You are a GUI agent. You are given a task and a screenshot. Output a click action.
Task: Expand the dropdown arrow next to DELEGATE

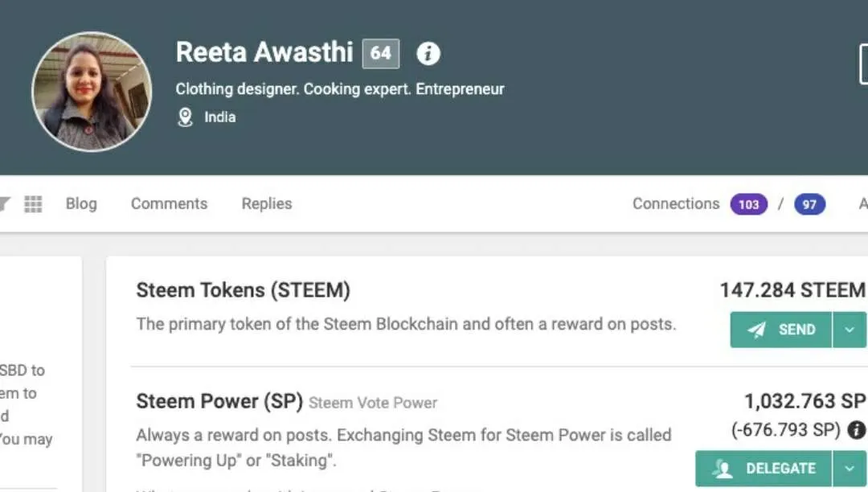pos(850,469)
